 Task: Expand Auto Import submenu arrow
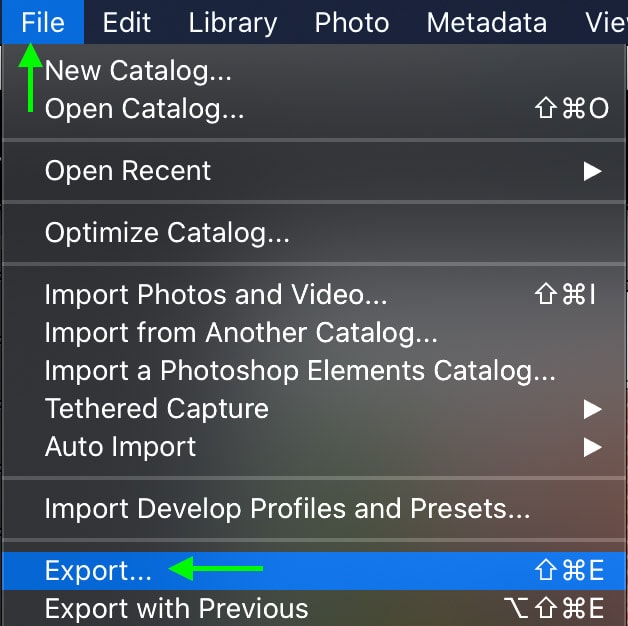click(593, 447)
